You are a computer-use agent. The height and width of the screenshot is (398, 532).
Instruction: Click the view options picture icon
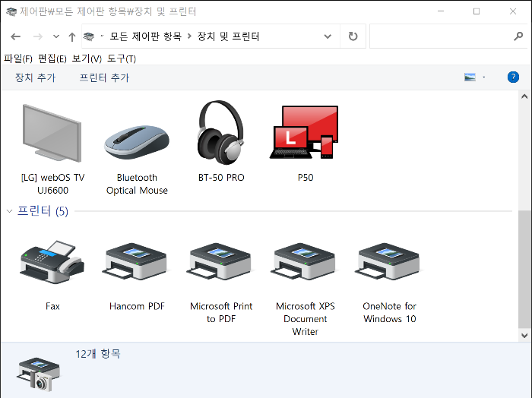point(470,77)
